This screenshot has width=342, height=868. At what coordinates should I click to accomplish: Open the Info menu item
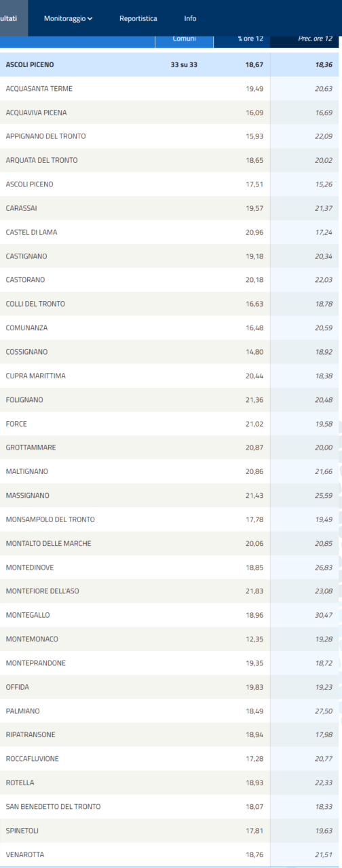pos(190,18)
